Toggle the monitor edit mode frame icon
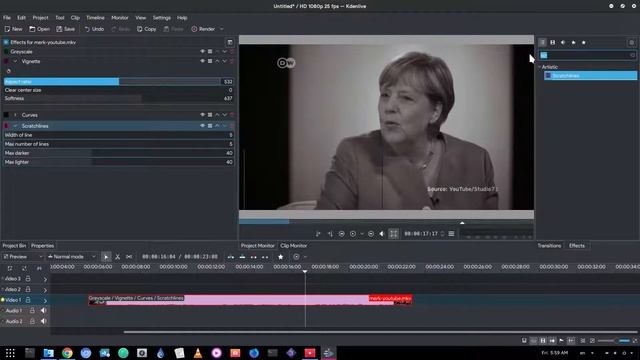640x360 pixels. 393,233
